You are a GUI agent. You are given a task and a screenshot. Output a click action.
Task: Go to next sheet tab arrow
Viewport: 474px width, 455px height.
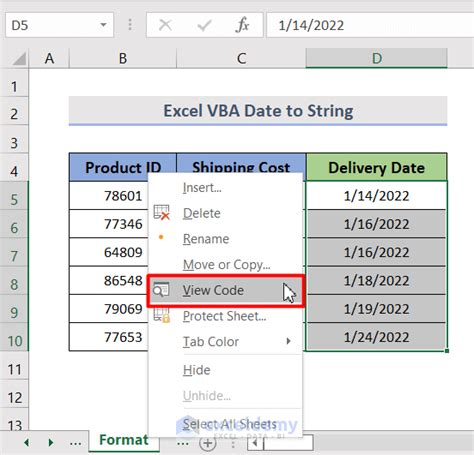50,442
